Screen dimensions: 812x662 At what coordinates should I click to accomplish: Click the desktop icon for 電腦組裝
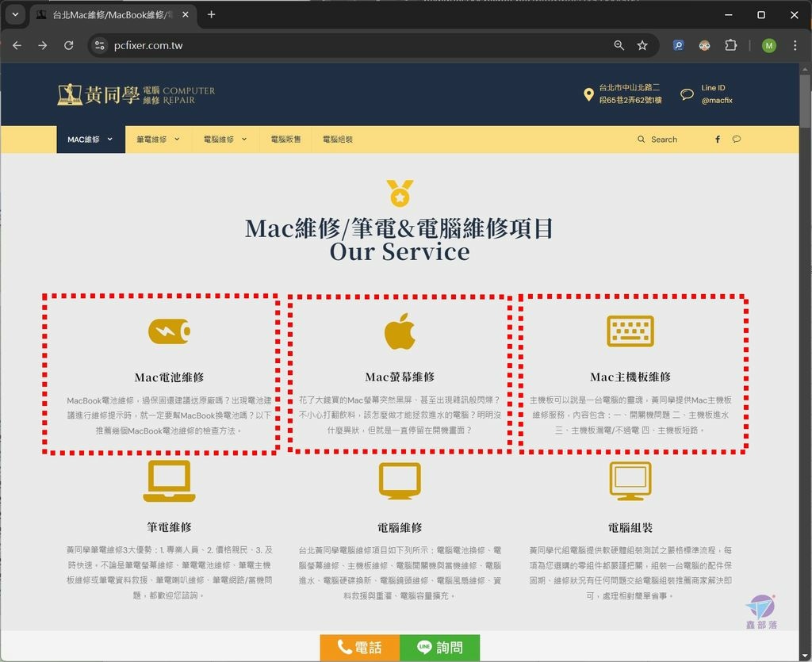tap(630, 481)
